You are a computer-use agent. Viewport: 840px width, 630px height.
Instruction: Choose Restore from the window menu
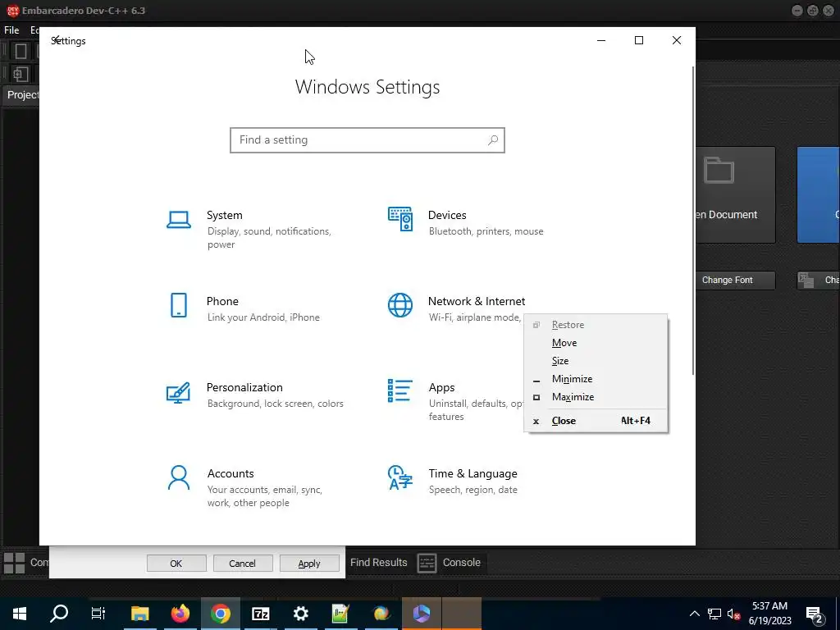[x=596, y=325]
